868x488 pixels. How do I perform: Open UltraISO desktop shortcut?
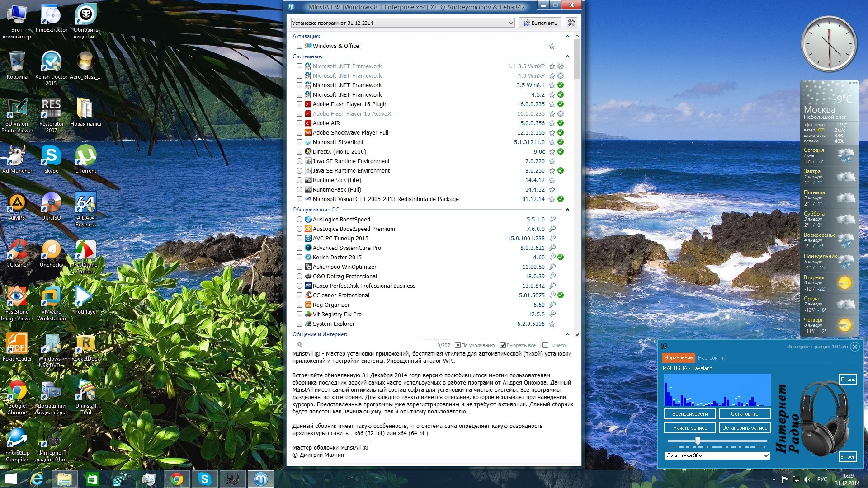click(x=51, y=206)
